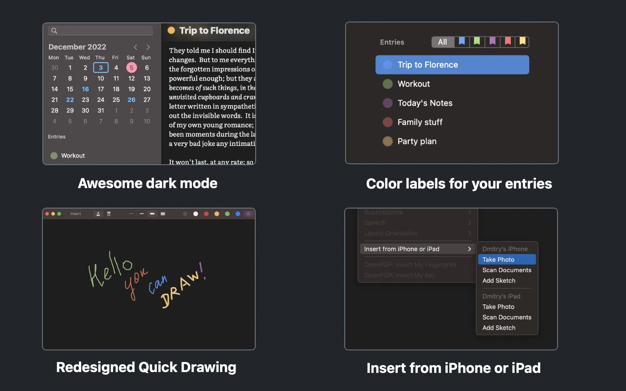Click the Insert button in Quick Drawing window
The height and width of the screenshot is (391, 626).
coord(75,214)
